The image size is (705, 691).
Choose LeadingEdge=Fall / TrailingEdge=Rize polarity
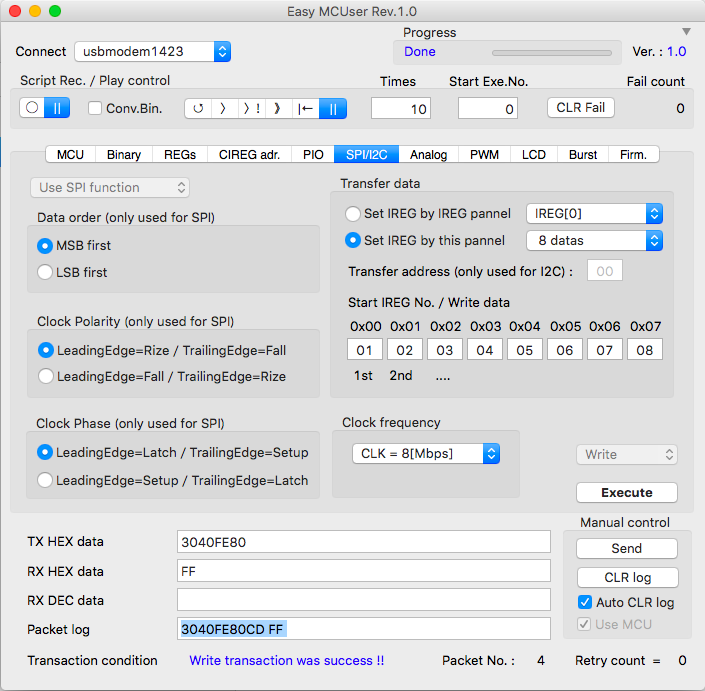click(x=45, y=376)
